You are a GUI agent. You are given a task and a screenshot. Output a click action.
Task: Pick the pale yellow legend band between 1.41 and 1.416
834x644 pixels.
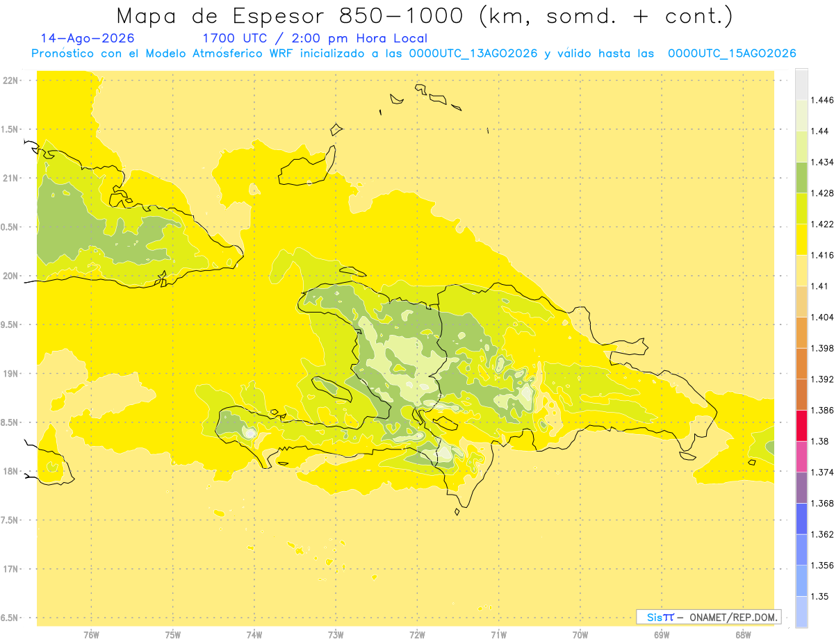click(x=801, y=270)
